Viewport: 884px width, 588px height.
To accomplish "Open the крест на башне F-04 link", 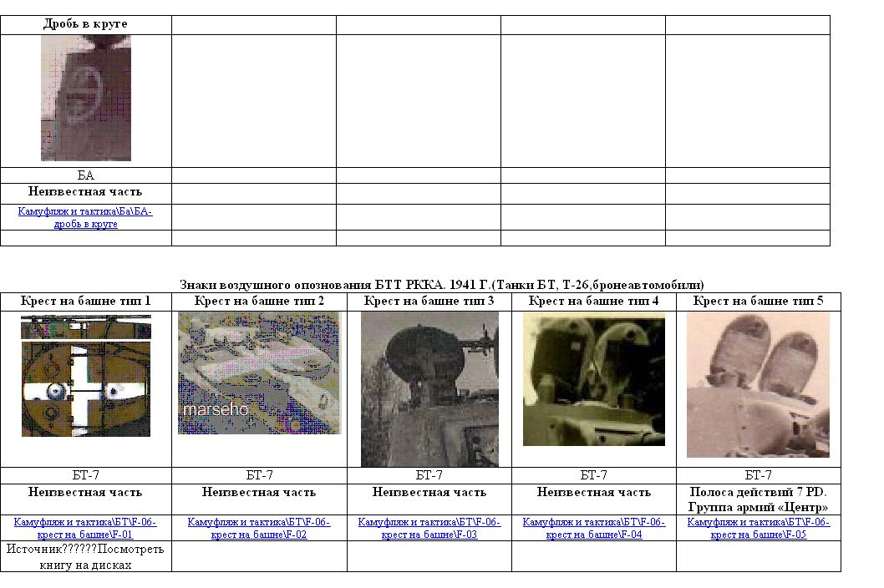I will [x=594, y=528].
